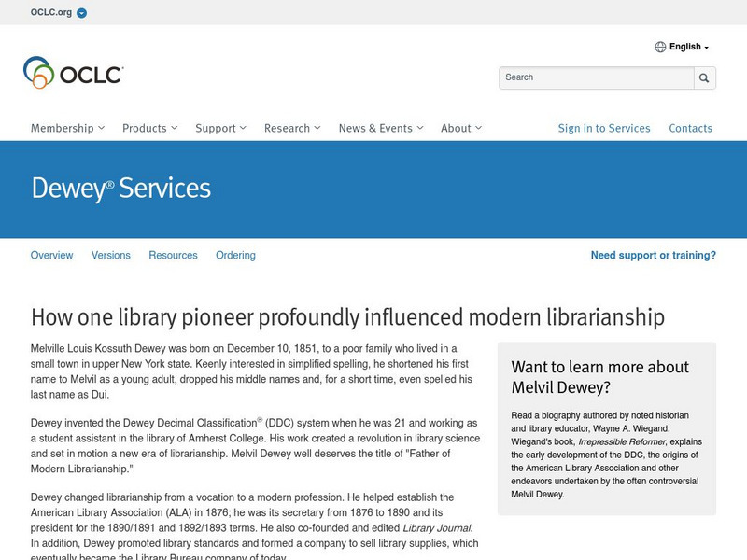Viewport: 747px width, 560px height.
Task: Click 'Melville Louis Kossuth Dewey' paragraph start
Action: pyautogui.click(x=98, y=348)
